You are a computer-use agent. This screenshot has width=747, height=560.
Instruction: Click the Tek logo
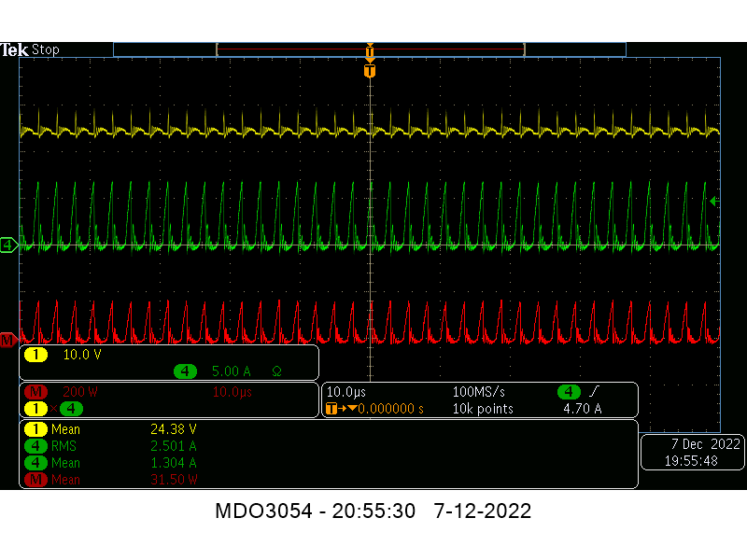tap(14, 49)
